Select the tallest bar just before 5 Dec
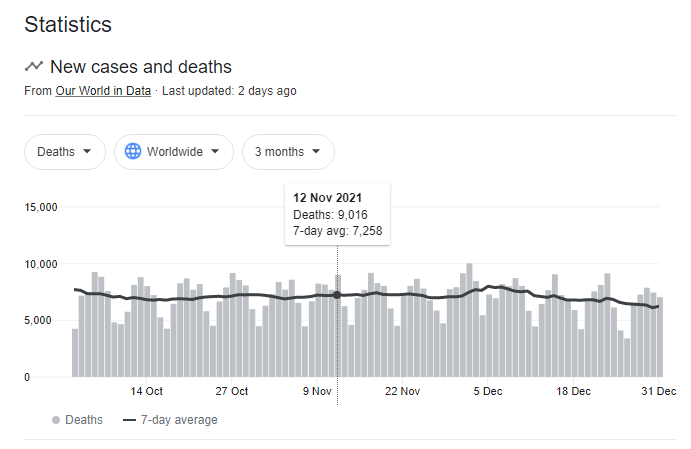 [469, 320]
